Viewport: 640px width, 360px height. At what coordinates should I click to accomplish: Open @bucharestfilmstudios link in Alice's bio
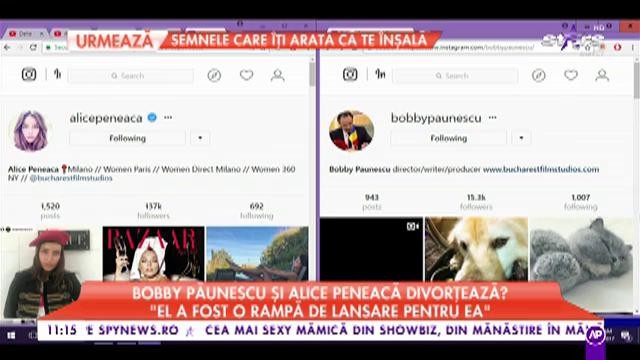click(x=71, y=178)
